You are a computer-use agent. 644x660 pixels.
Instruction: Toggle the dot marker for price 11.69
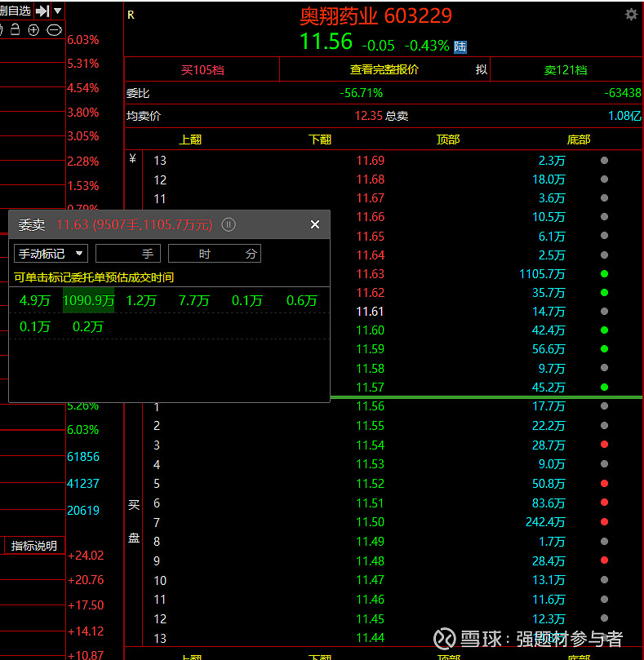coord(604,160)
